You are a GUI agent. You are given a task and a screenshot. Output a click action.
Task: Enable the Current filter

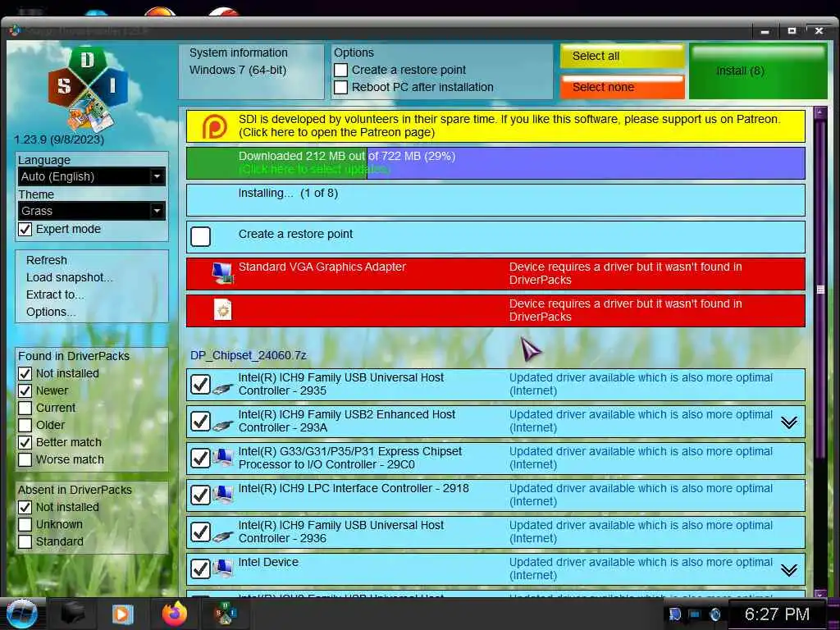tap(25, 408)
